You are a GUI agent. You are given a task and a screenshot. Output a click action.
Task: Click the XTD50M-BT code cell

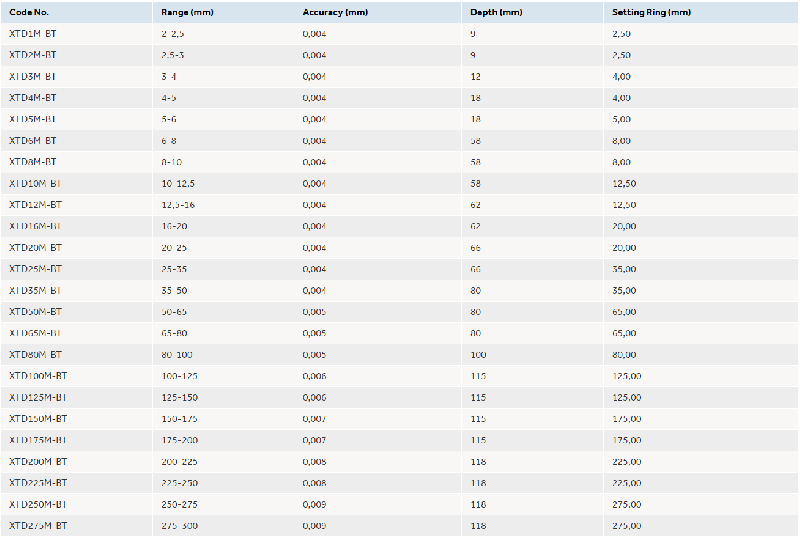click(x=35, y=312)
